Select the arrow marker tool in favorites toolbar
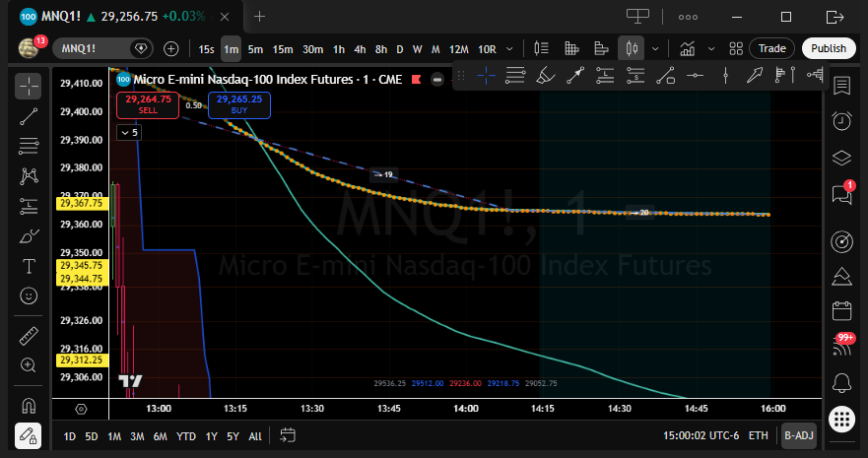This screenshot has width=868, height=458. (755, 75)
